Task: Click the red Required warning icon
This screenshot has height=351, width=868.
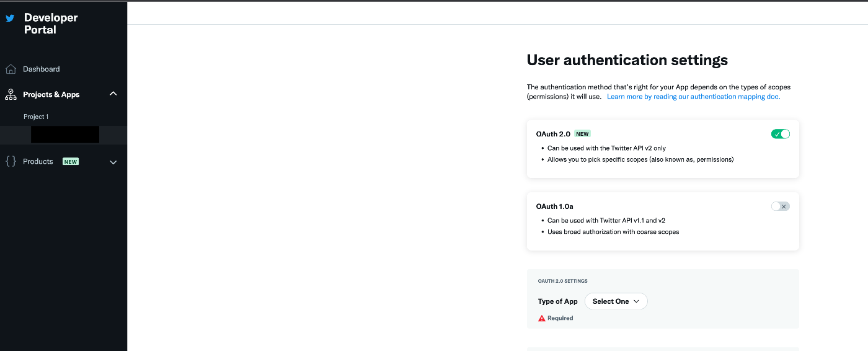Action: click(542, 318)
